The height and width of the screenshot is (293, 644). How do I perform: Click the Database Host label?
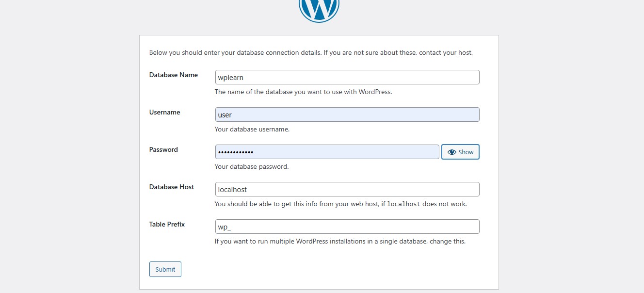tap(171, 187)
